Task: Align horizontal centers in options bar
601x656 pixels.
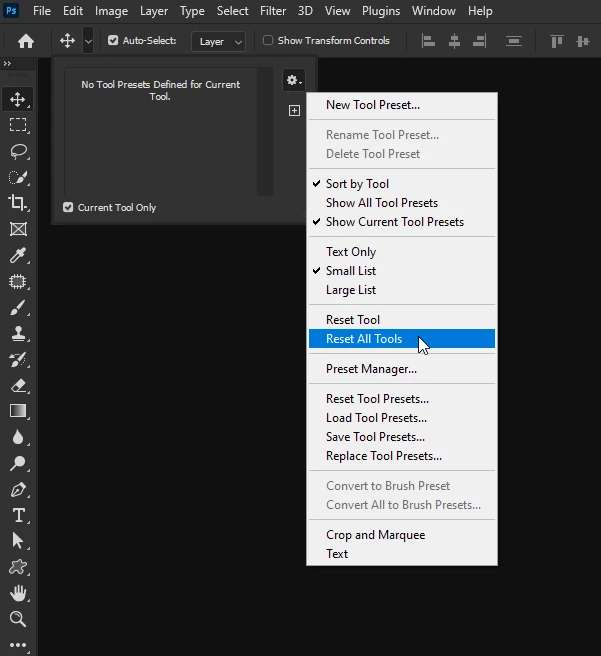Action: tap(454, 41)
